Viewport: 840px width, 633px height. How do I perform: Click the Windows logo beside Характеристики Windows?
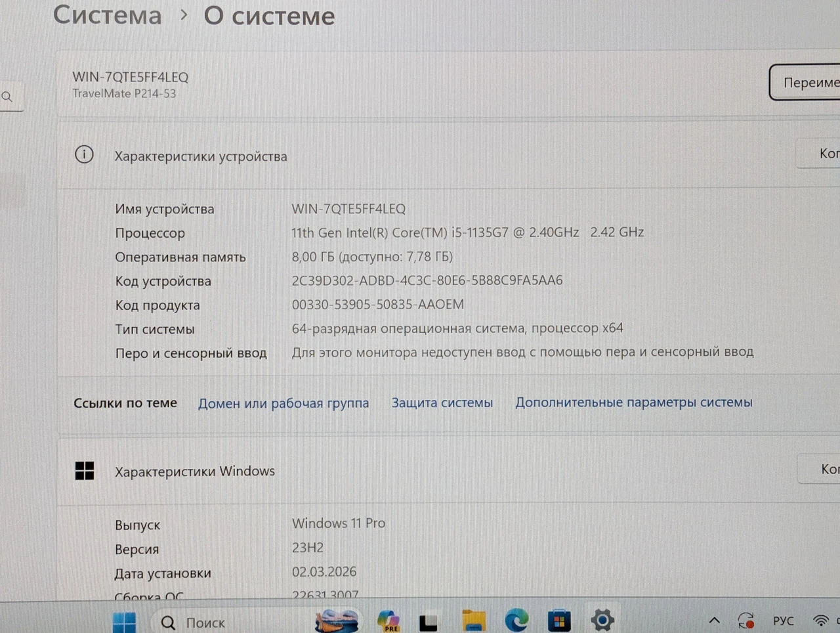click(x=85, y=471)
